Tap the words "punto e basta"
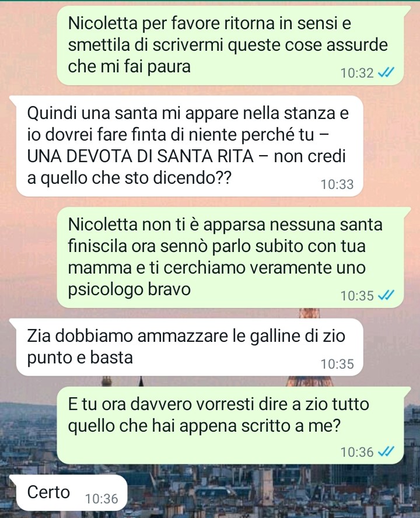The width and height of the screenshot is (420, 518). pos(80,358)
